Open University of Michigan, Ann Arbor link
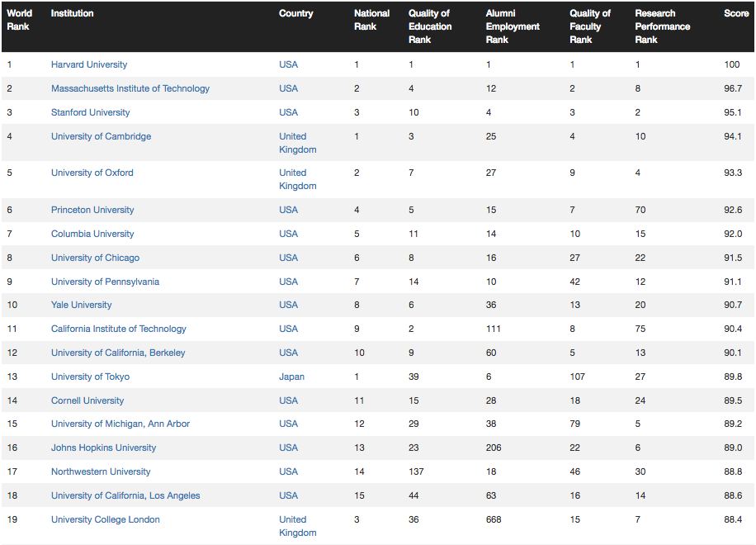 [x=120, y=424]
